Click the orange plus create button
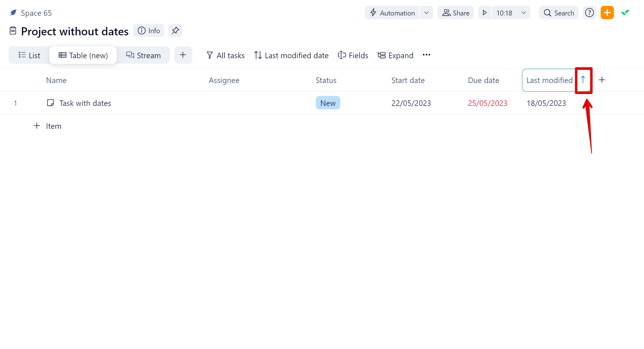Viewport: 644px width, 349px height. [x=607, y=13]
